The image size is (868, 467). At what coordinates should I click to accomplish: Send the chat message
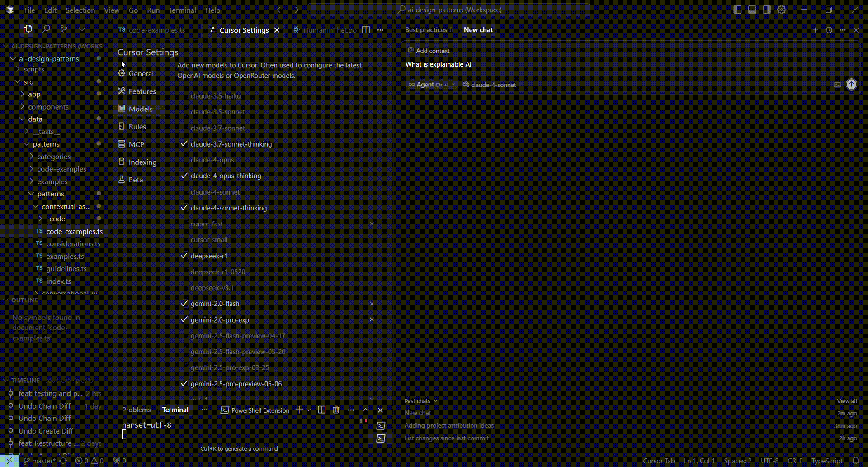point(851,85)
